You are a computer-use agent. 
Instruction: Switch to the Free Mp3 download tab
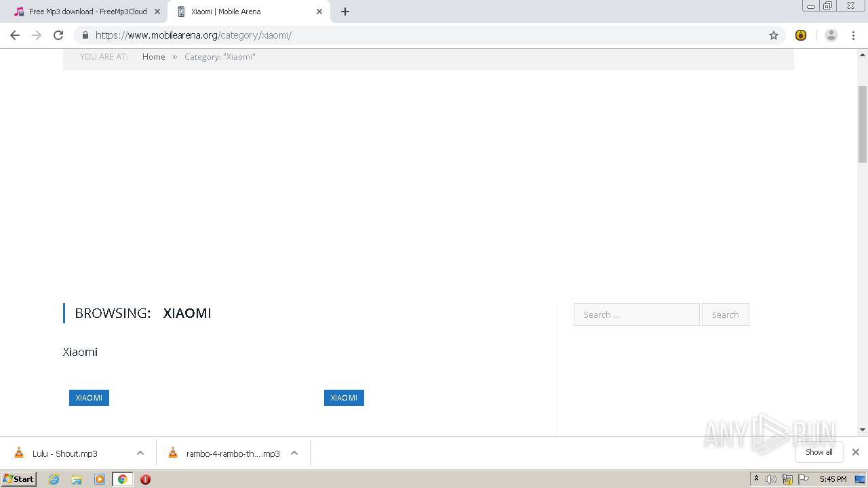[87, 12]
